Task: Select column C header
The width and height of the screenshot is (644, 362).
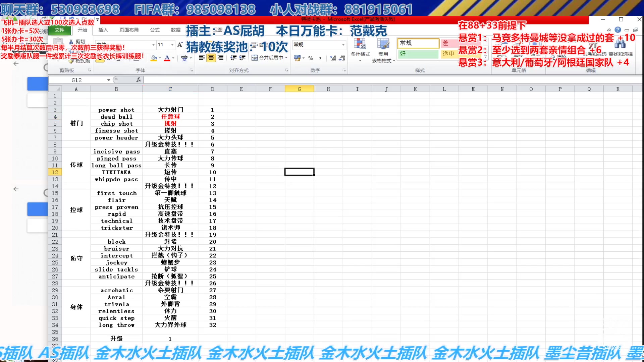Action: tap(170, 89)
